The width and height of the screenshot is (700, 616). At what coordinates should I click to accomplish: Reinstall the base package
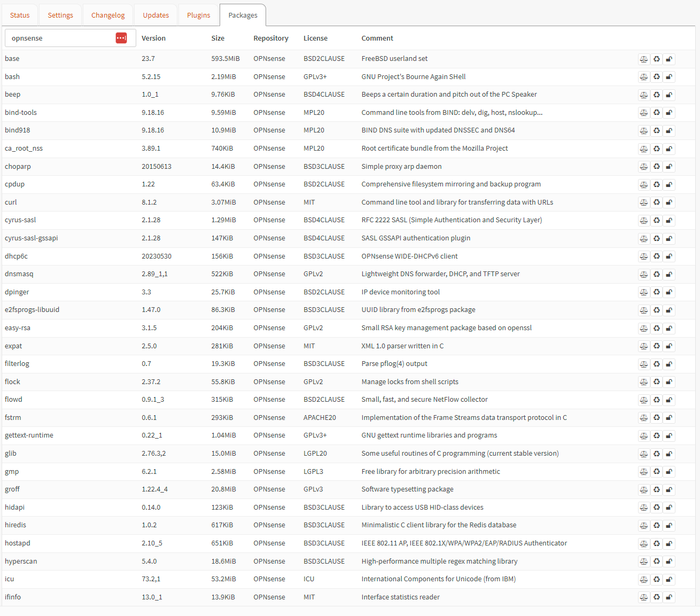pos(656,59)
